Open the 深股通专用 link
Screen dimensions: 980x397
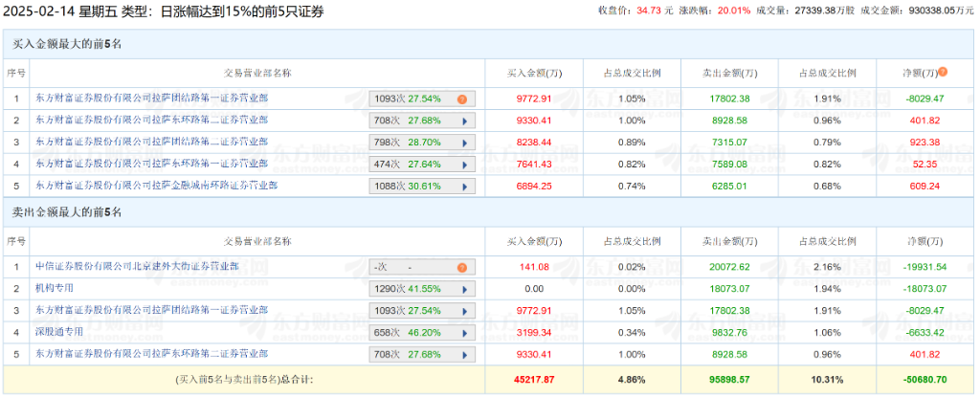[x=57, y=332]
